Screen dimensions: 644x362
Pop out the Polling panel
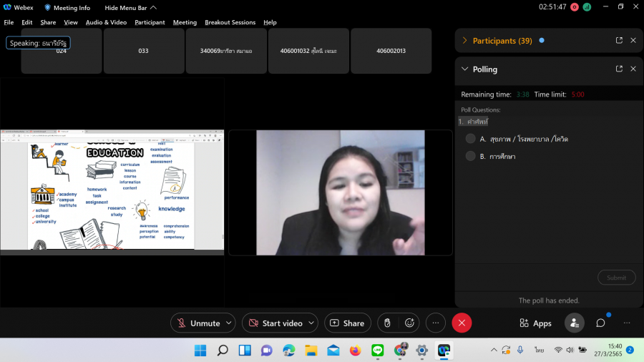[x=619, y=69]
